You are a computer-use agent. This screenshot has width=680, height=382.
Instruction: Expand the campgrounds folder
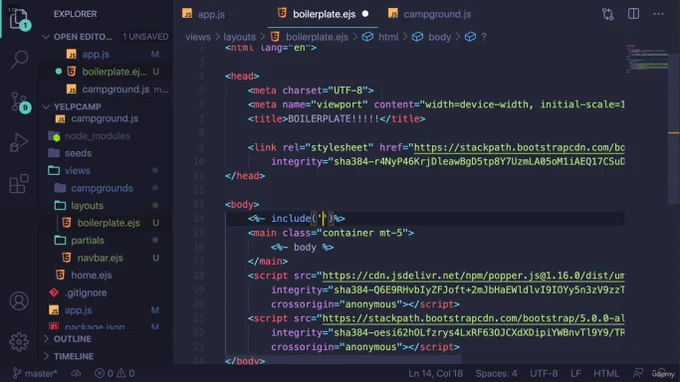101,188
